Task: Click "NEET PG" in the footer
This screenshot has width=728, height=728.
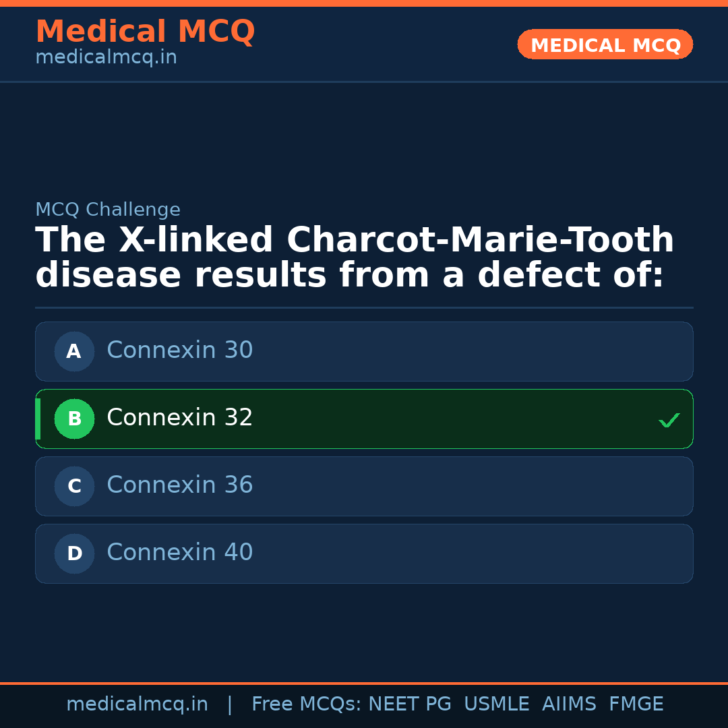Action: click(x=410, y=704)
